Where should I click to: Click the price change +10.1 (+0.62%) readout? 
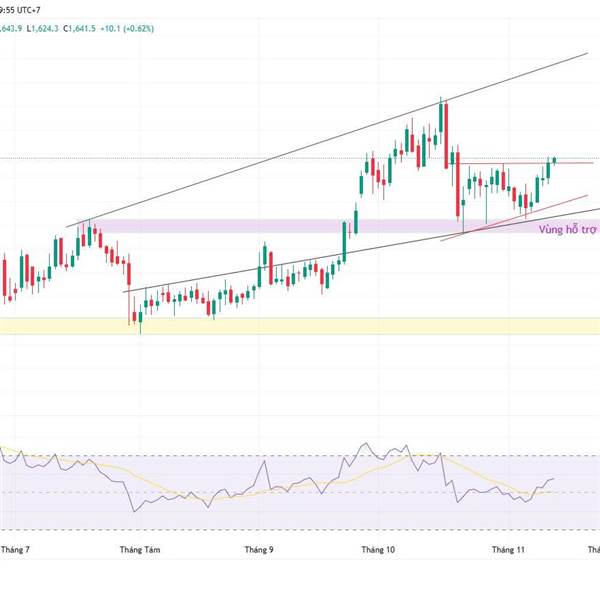click(x=127, y=29)
